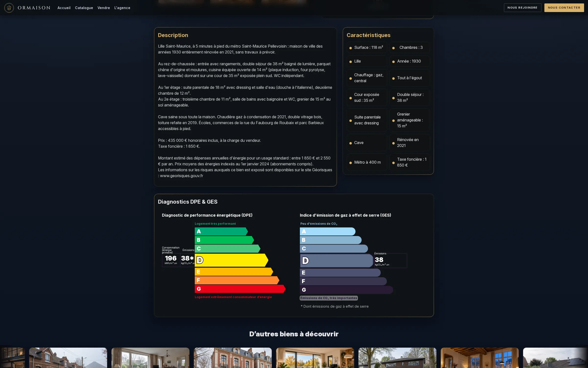The image size is (588, 368).
Task: Click the "Indice d'émission de gaz à effet de serre (GES)" title
Action: coord(345,215)
